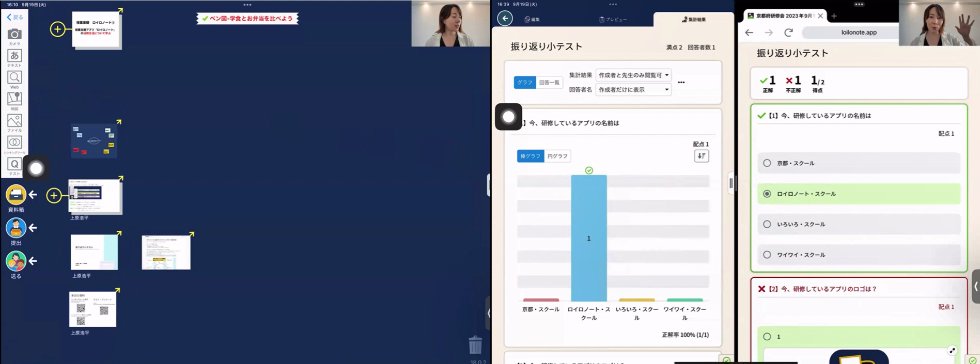Viewport: 980px width, 364px height.
Task: Click the yellow いろいろ・スクール bar stub
Action: 637,300
